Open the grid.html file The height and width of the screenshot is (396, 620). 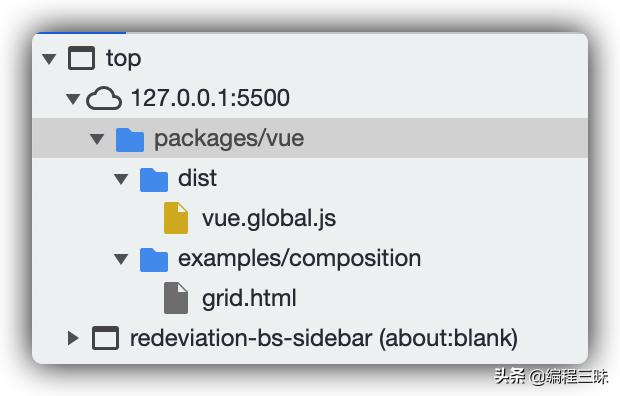(x=249, y=298)
